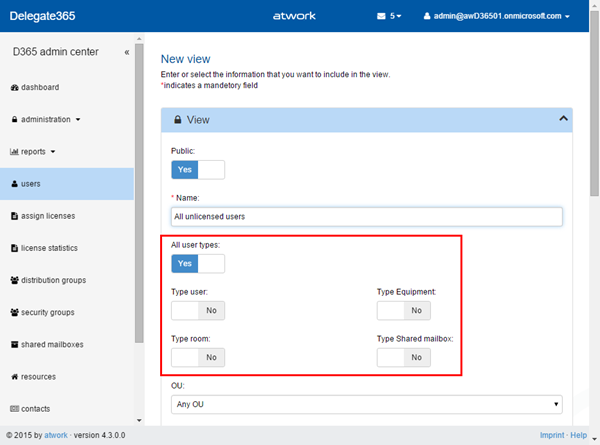The height and width of the screenshot is (445, 600).
Task: Click the assign licenses icon
Action: [x=14, y=216]
